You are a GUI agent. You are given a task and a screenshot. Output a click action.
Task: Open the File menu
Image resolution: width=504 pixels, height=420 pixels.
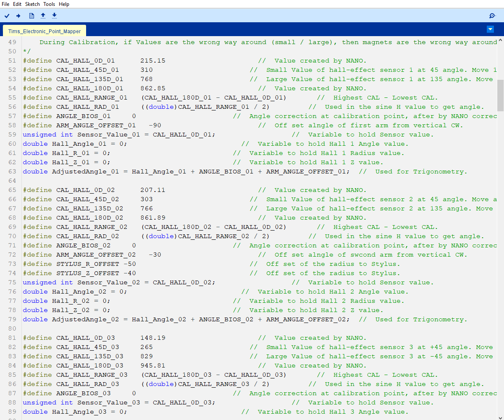coord(5,4)
